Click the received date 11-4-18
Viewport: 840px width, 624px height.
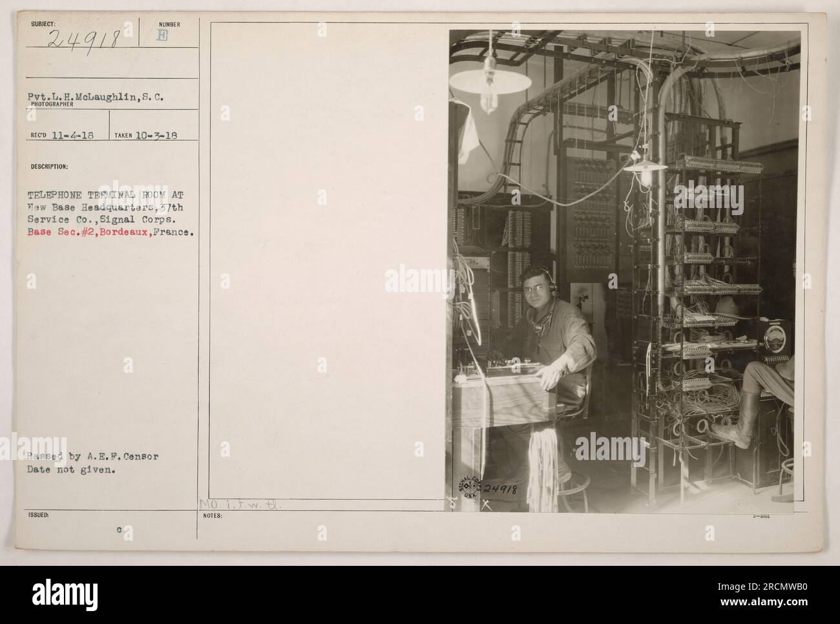[74, 136]
